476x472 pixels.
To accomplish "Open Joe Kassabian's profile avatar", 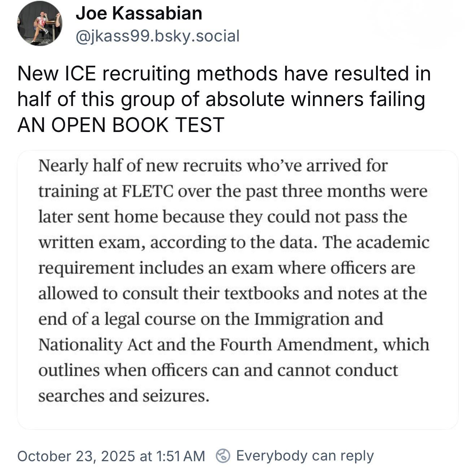I will coord(39,23).
